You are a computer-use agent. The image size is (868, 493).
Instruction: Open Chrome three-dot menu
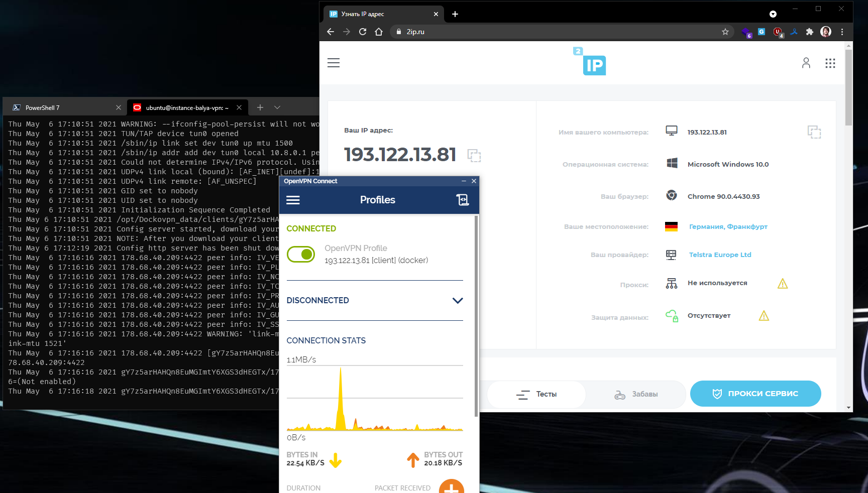pos(842,32)
